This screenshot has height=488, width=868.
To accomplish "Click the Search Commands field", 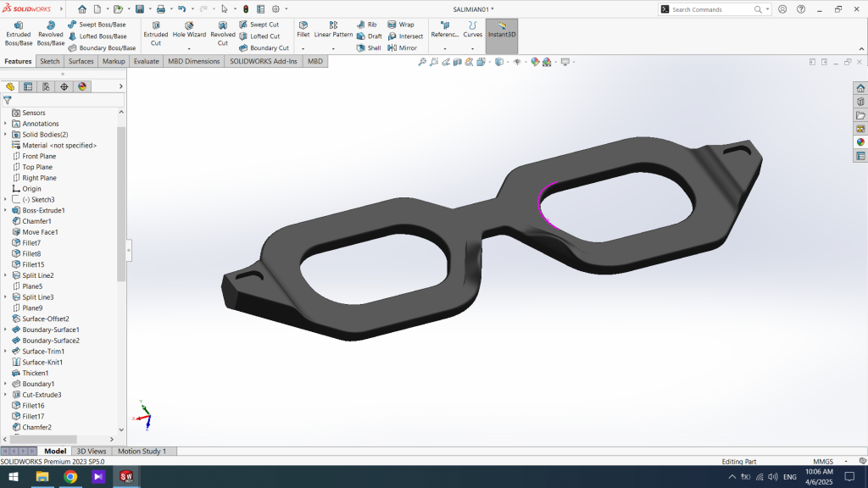I will point(711,9).
